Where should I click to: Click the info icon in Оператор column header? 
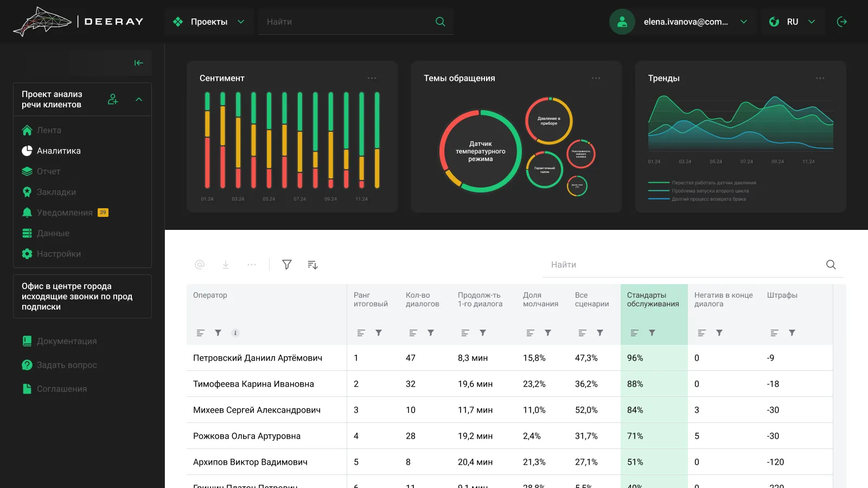(x=235, y=333)
